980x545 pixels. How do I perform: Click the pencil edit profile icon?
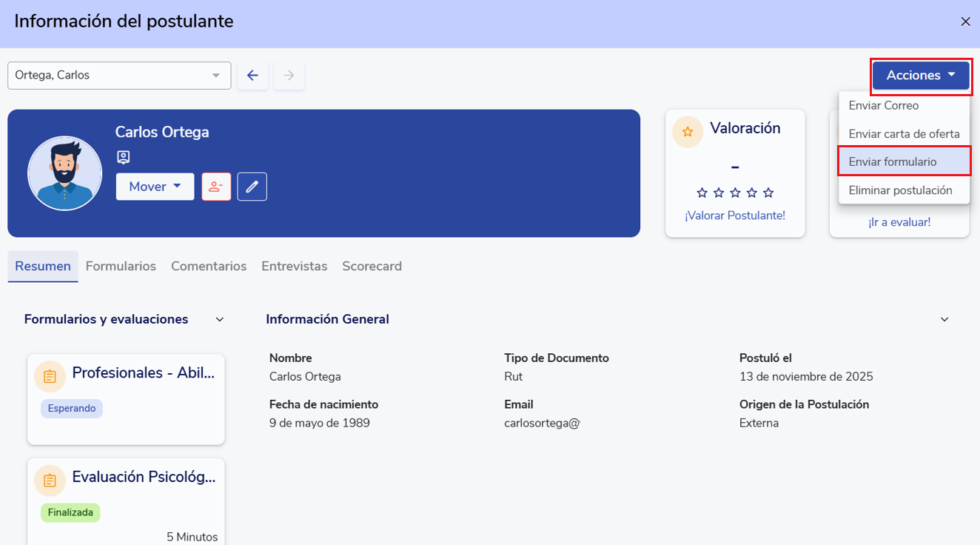[252, 187]
